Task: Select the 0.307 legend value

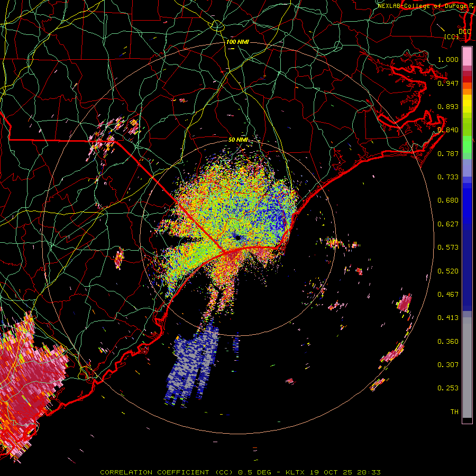Action: (448, 365)
